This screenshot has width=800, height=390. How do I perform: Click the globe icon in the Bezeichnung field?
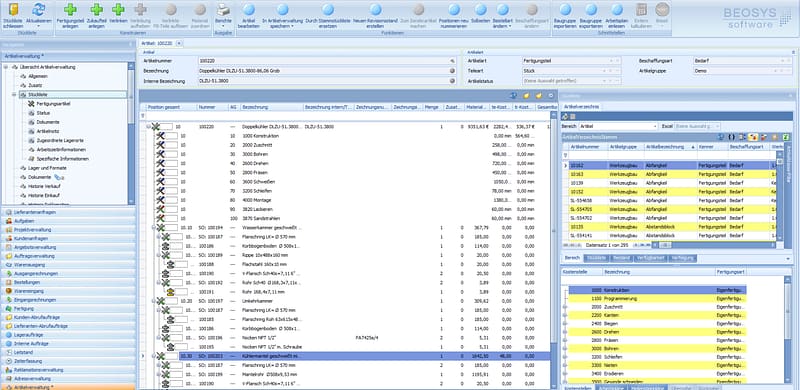tap(452, 71)
